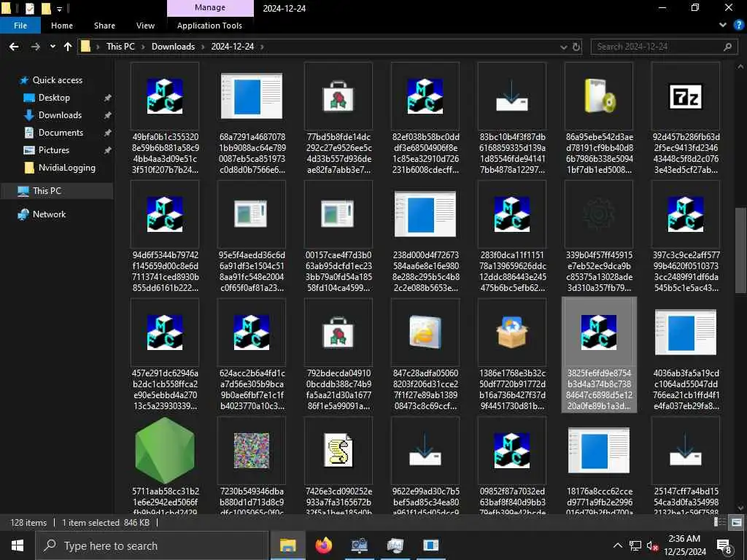
Task: Expand the address bar history dropdown
Action: pyautogui.click(x=564, y=47)
